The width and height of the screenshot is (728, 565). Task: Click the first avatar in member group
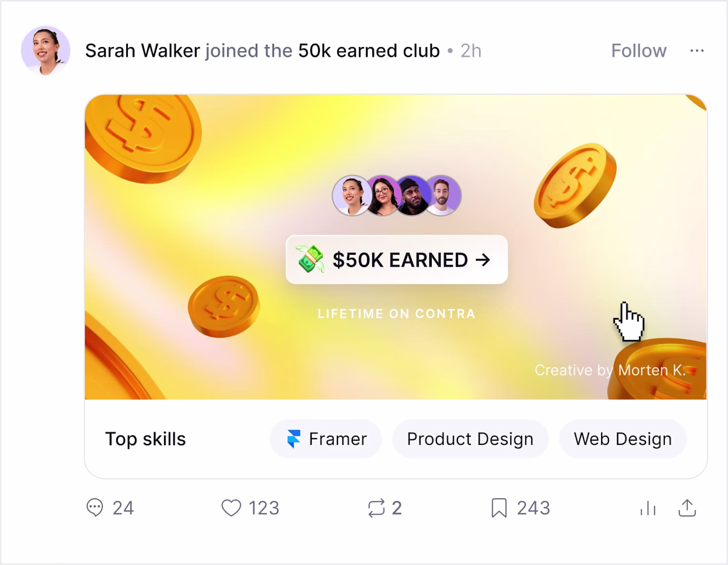click(x=352, y=195)
